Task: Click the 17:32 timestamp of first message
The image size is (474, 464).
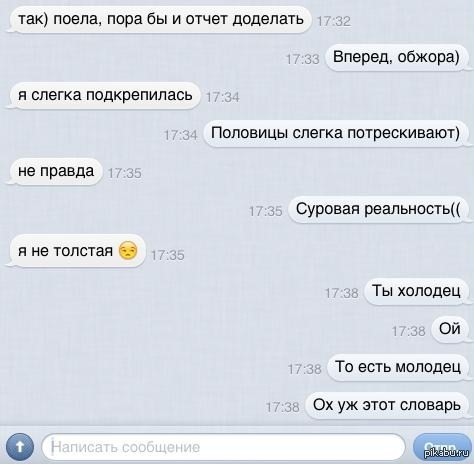Action: 334,21
